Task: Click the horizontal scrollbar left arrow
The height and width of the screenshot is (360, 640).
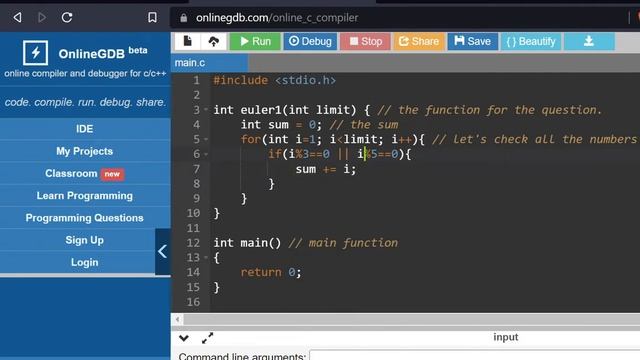Action: pos(178,320)
